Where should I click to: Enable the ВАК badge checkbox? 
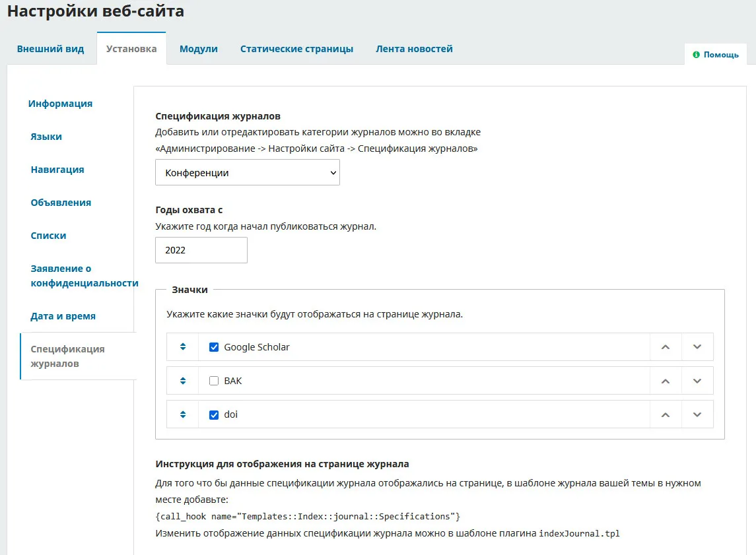click(x=214, y=381)
